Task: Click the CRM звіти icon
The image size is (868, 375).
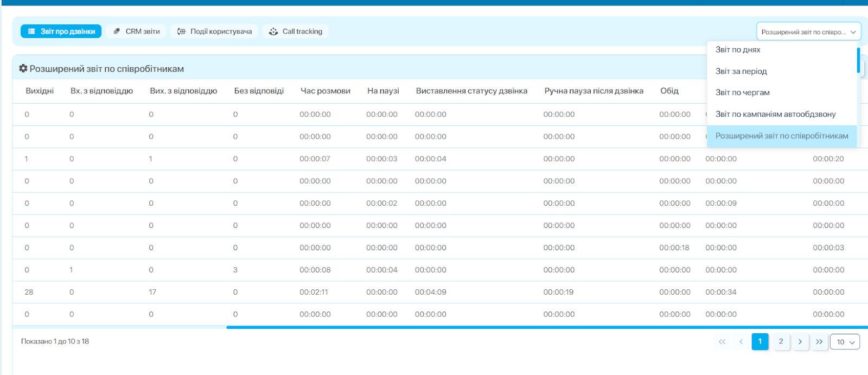Action: [117, 31]
